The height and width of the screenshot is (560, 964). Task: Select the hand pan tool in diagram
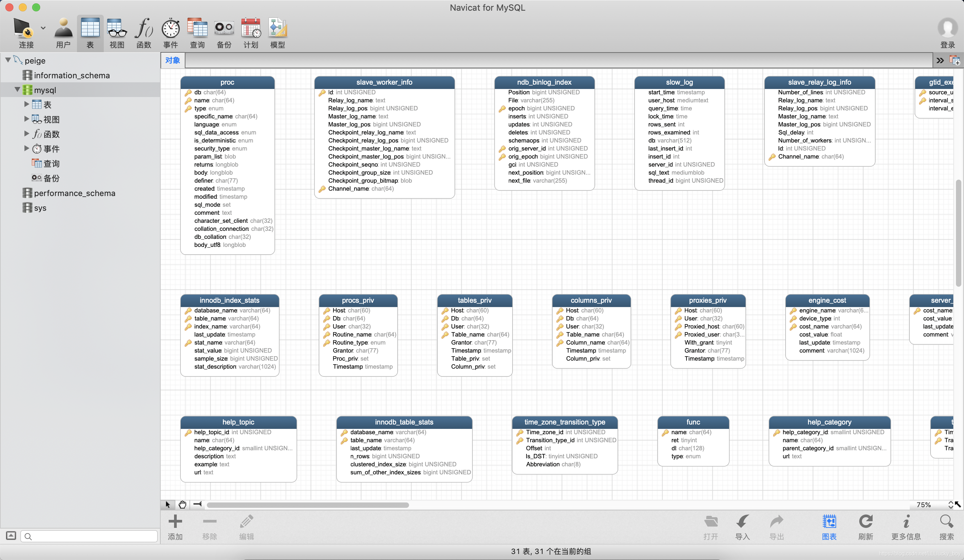[x=182, y=504]
